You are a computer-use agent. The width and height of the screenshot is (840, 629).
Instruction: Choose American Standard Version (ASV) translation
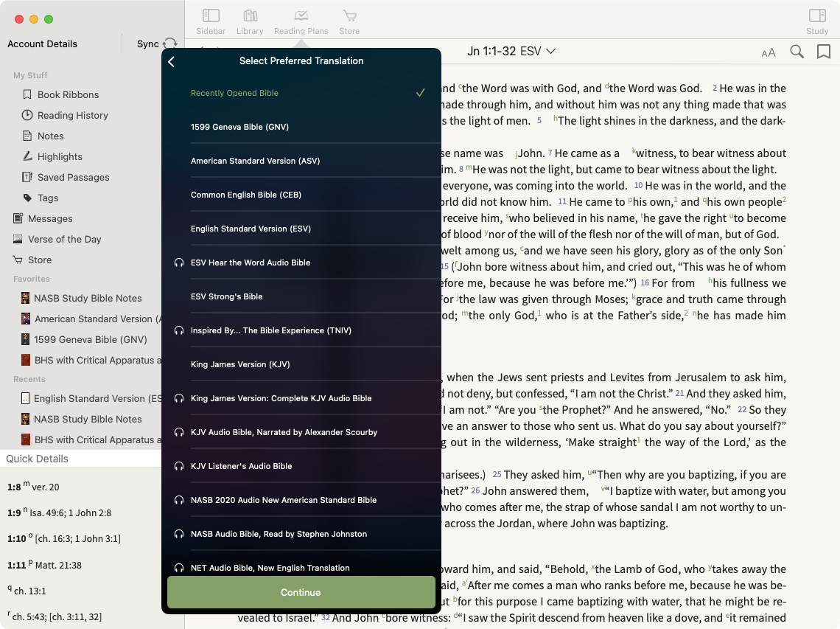click(x=301, y=161)
